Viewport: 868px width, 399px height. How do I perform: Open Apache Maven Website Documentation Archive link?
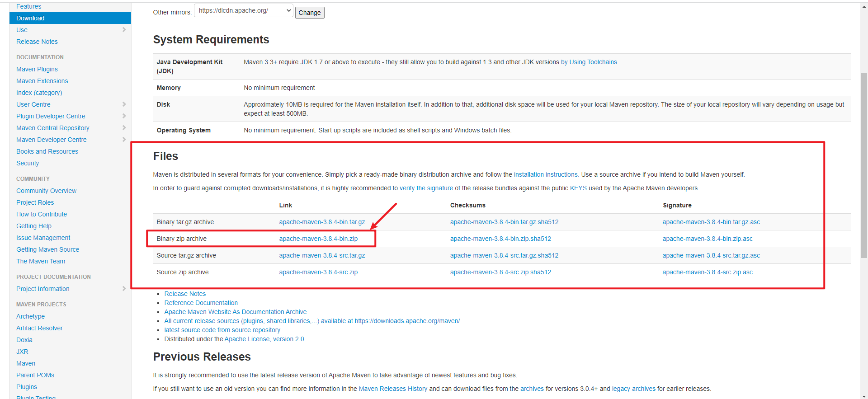235,312
